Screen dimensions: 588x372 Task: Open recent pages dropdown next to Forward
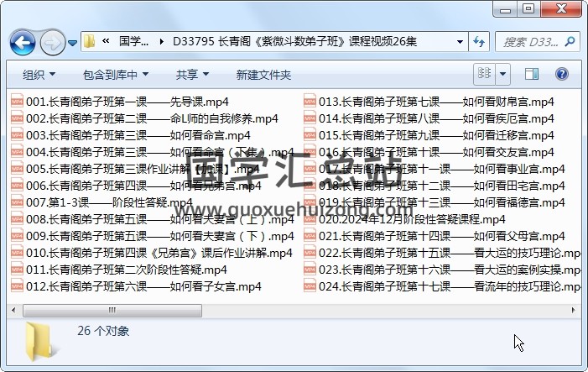click(x=73, y=42)
